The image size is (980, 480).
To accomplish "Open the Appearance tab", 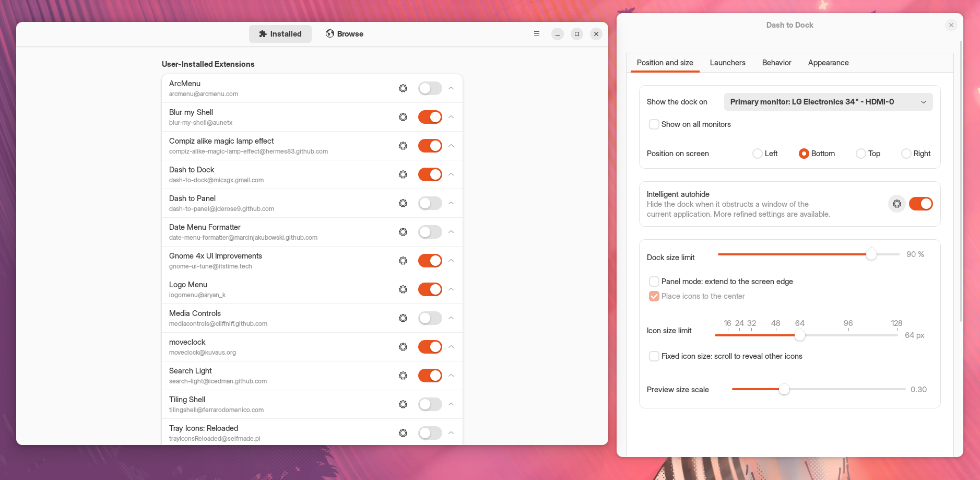I will point(829,63).
